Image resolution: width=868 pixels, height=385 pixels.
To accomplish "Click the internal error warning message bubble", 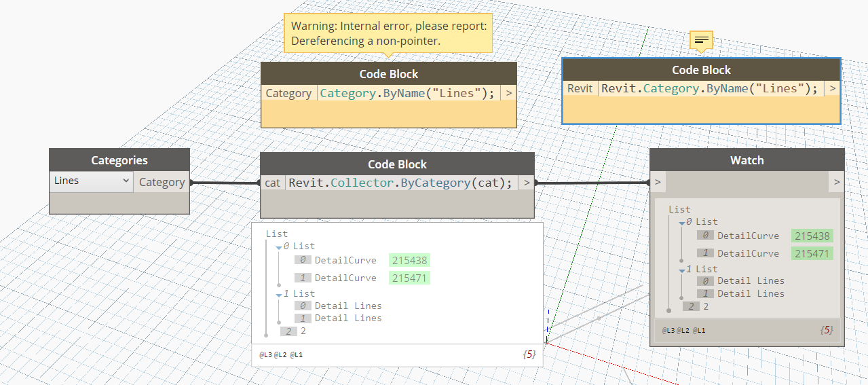I will coord(388,33).
